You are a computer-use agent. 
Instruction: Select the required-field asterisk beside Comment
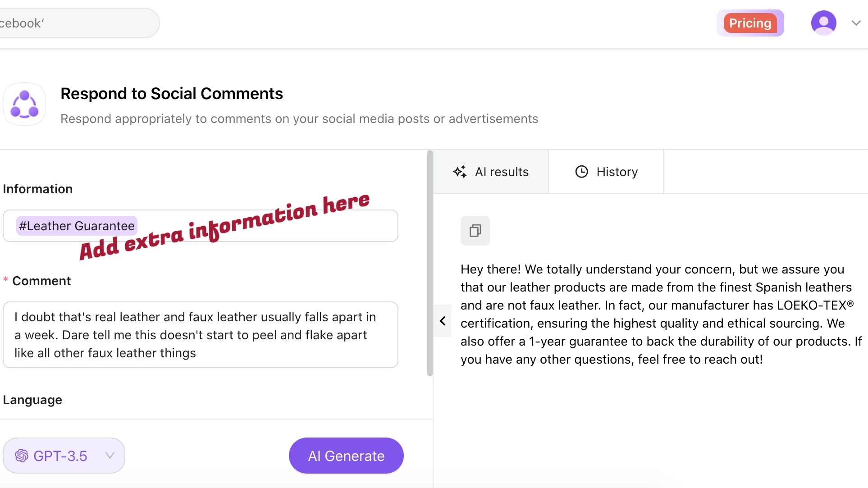5,279
